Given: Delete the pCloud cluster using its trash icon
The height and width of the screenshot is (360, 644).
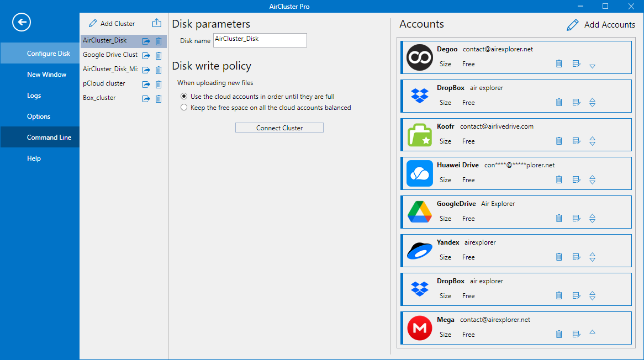Looking at the screenshot, I should (x=159, y=84).
